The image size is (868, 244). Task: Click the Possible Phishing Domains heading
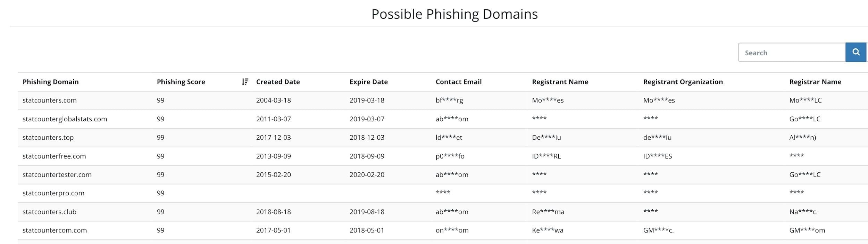(454, 14)
